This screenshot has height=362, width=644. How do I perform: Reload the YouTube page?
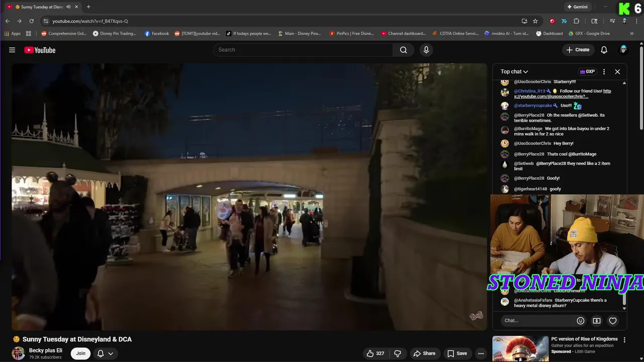(x=31, y=21)
